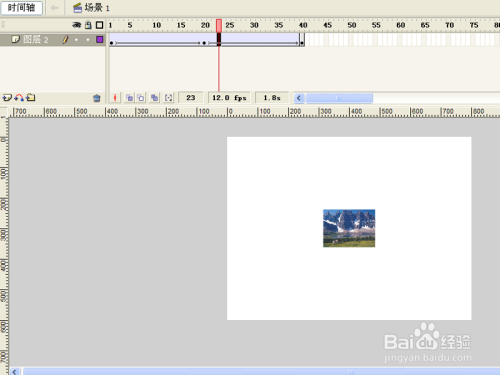Click the pencil edit icon on 图层 2
500x375 pixels.
tap(65, 40)
